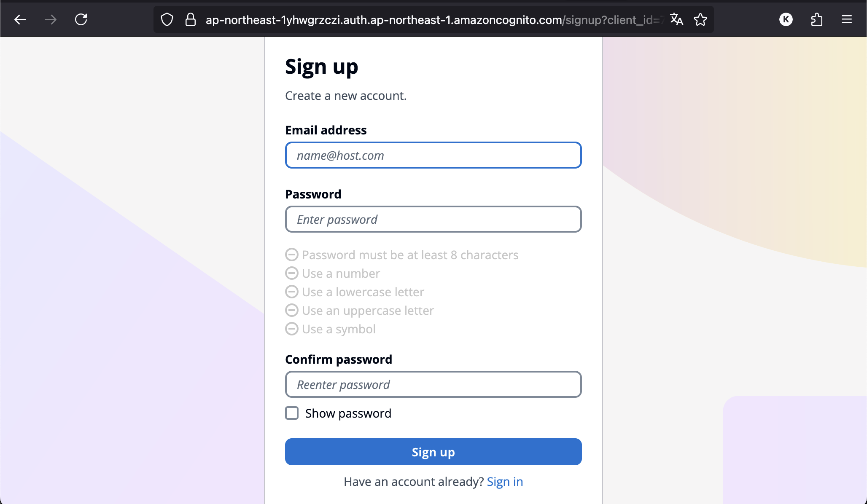Click the browser URL address bar

pyautogui.click(x=434, y=19)
